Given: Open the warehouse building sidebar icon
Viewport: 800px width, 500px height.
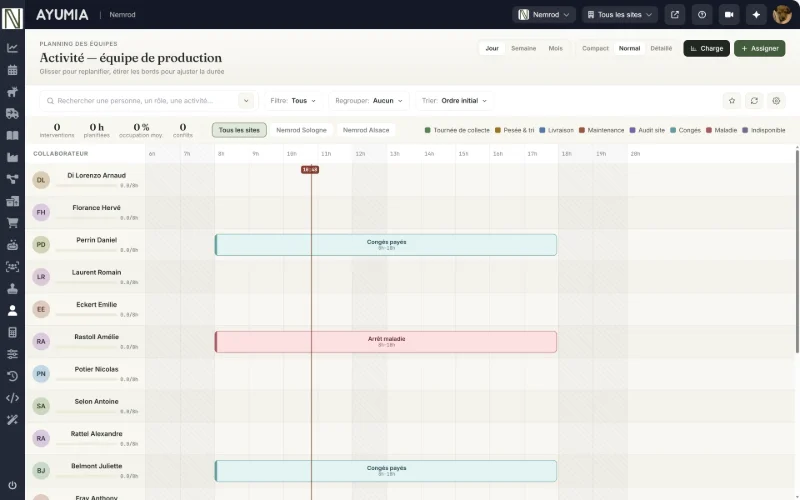Looking at the screenshot, I should (x=12, y=201).
